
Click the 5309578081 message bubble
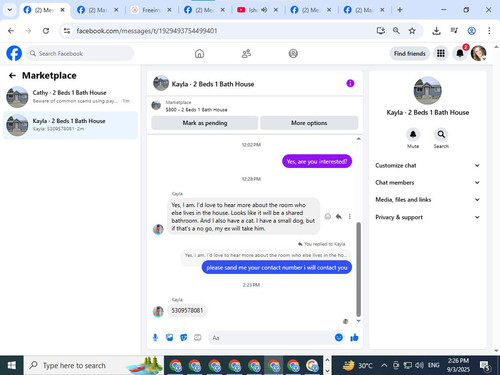tap(187, 310)
